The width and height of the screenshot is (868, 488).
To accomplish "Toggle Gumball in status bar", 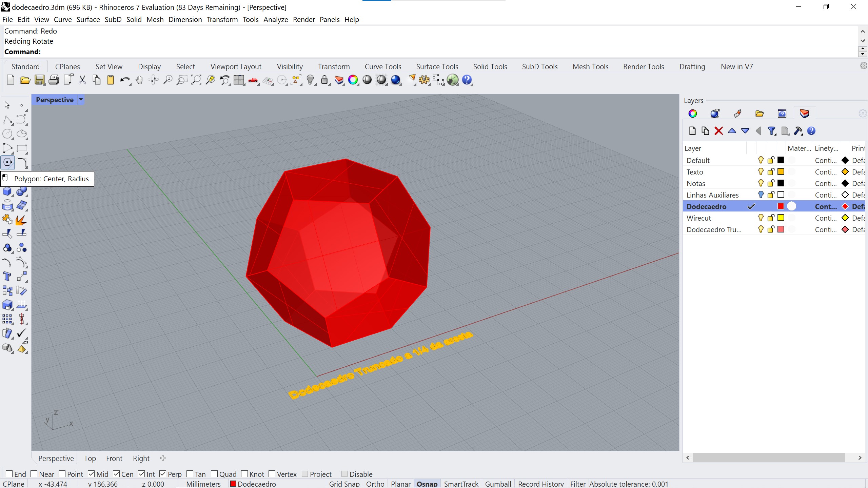I will (x=498, y=484).
